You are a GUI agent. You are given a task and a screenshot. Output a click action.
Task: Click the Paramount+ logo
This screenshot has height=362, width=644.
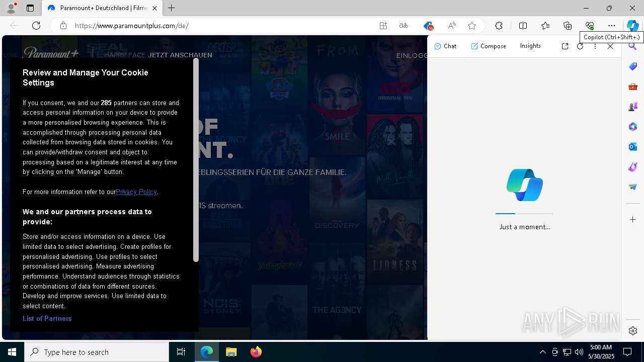[51, 53]
